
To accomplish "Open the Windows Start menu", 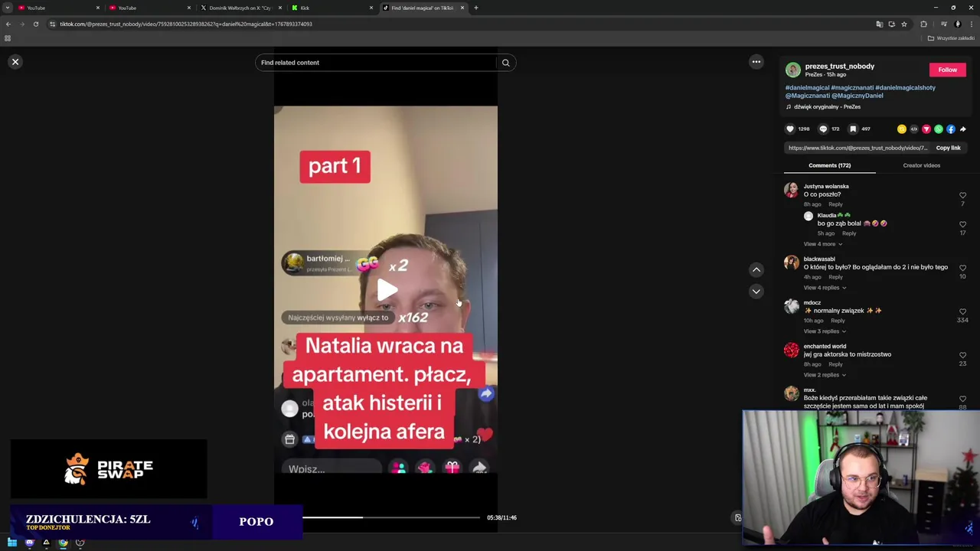I will [x=12, y=543].
